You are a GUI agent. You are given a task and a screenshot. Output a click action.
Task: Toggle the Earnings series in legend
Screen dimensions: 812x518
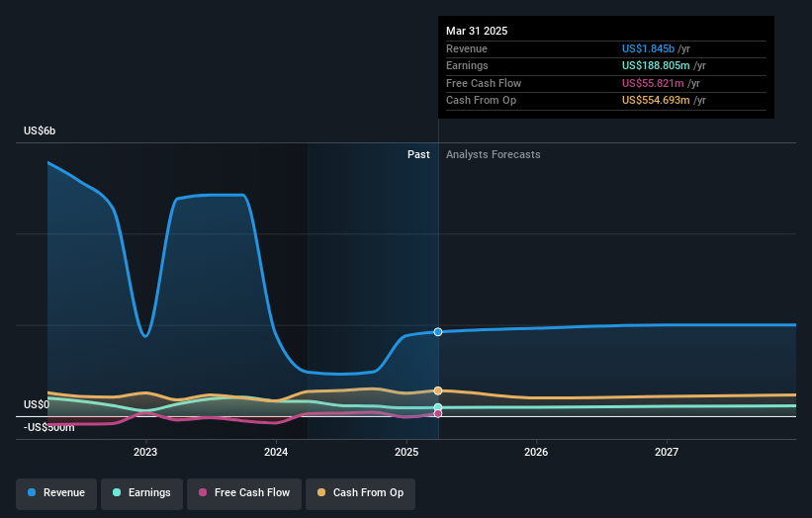click(141, 493)
